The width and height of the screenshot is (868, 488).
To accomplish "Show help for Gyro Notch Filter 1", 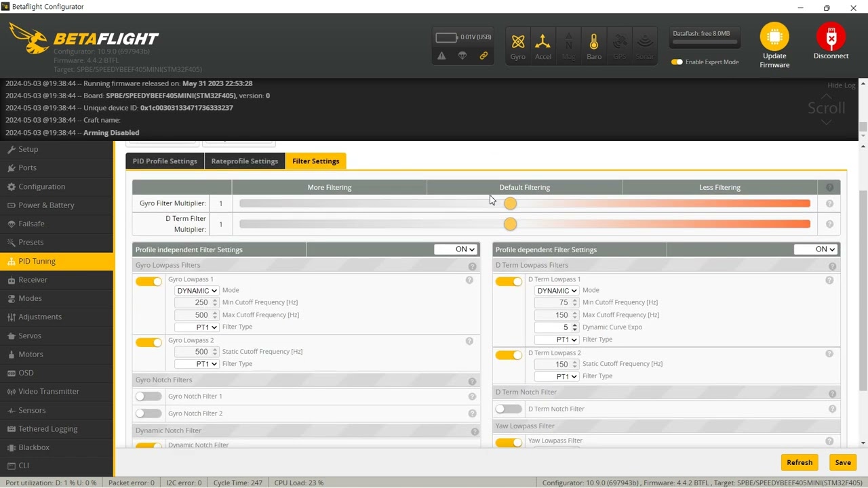I will click(x=472, y=396).
